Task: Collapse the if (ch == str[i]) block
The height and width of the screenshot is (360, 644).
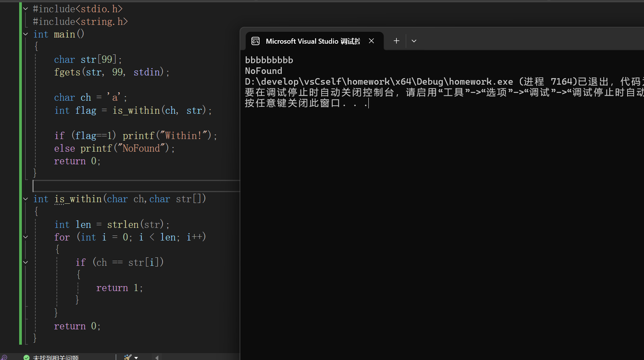Action: coord(26,262)
